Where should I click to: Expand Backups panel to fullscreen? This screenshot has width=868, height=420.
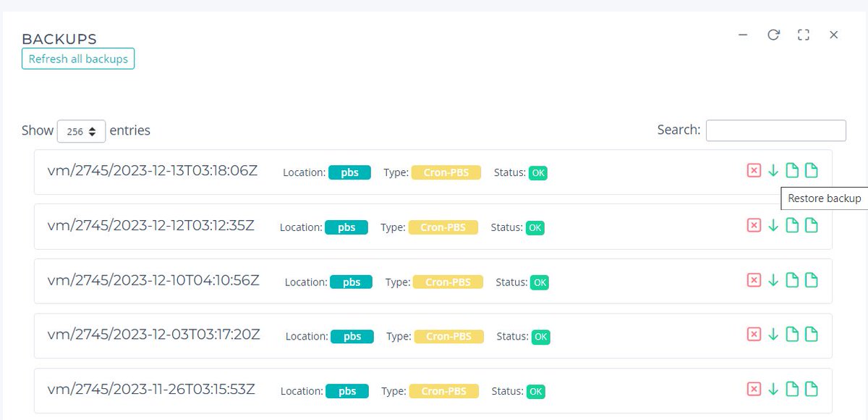coord(803,35)
